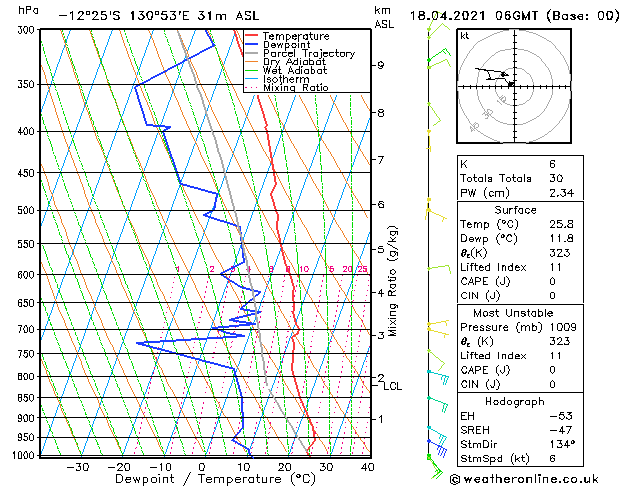
Task: Click the blue Dewpoint legend line
Action: pyautogui.click(x=251, y=45)
